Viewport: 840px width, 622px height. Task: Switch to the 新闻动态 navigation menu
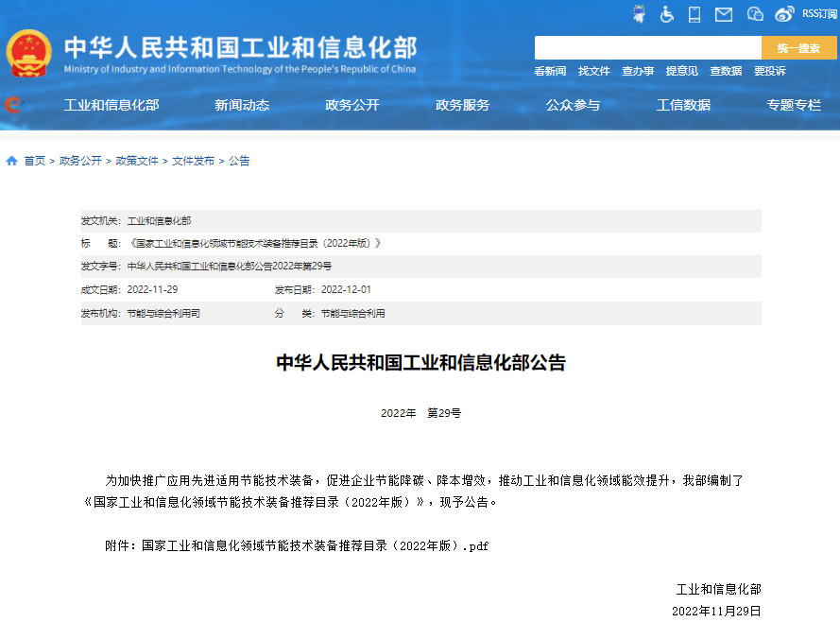243,105
